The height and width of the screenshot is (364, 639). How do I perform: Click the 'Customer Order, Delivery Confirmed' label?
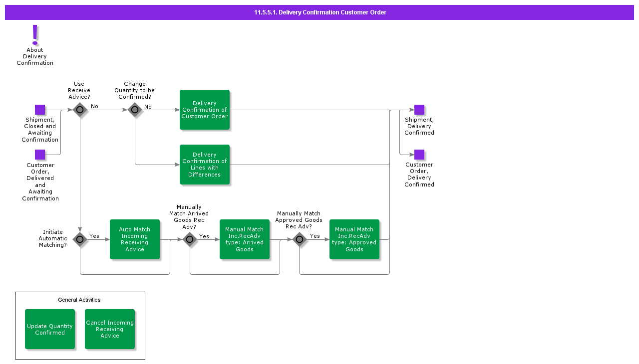[419, 175]
